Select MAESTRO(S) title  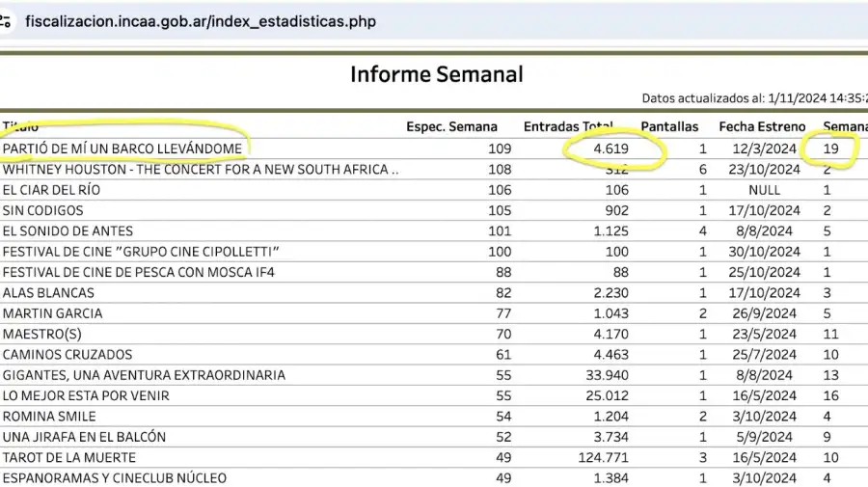pyautogui.click(x=42, y=334)
